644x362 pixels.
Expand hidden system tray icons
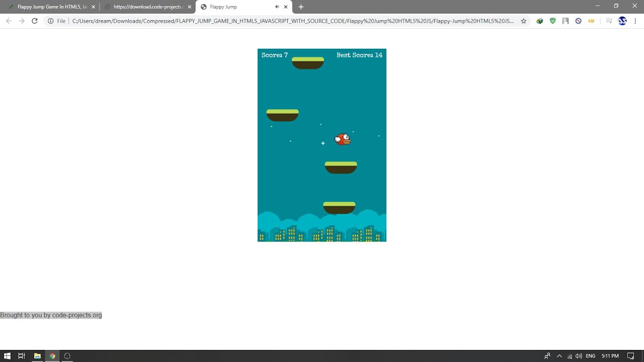559,356
